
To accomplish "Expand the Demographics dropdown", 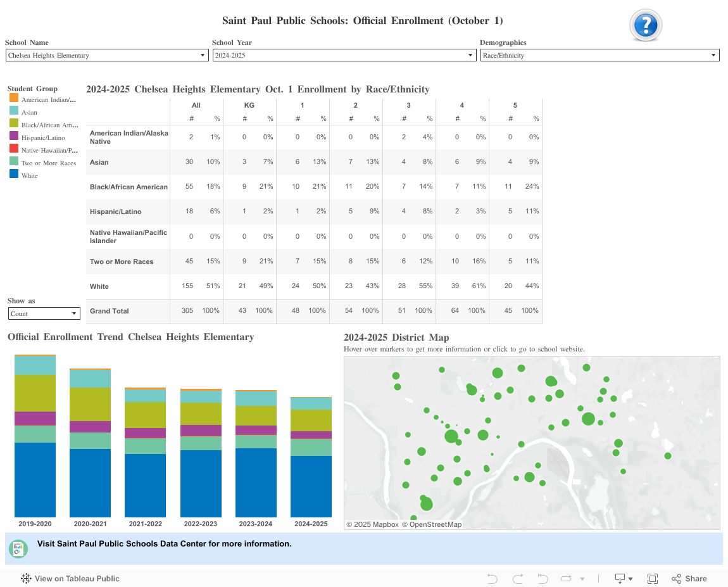I will click(713, 55).
